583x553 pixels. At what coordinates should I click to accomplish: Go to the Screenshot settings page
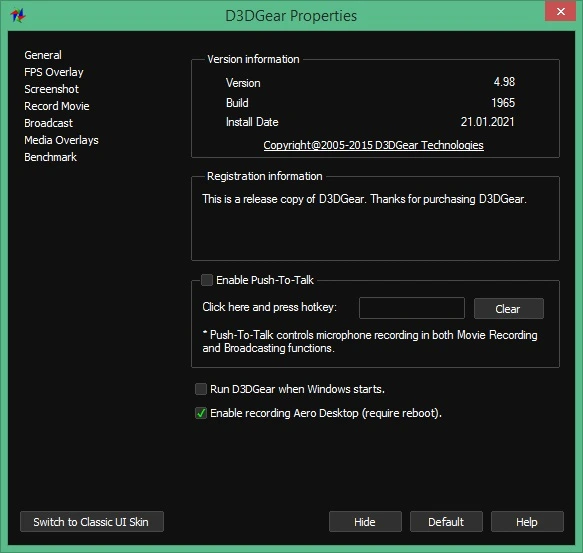(x=51, y=89)
